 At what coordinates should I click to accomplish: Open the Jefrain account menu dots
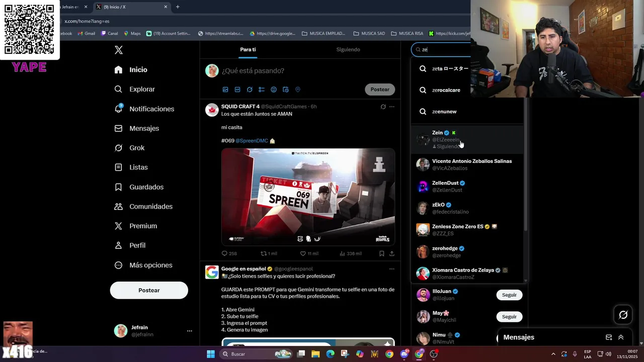click(190, 331)
